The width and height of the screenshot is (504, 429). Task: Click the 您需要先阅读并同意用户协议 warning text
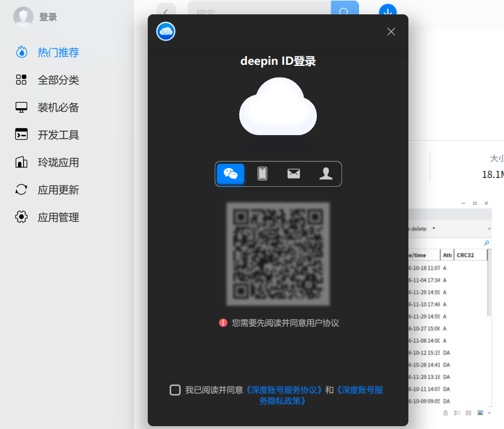coord(285,323)
